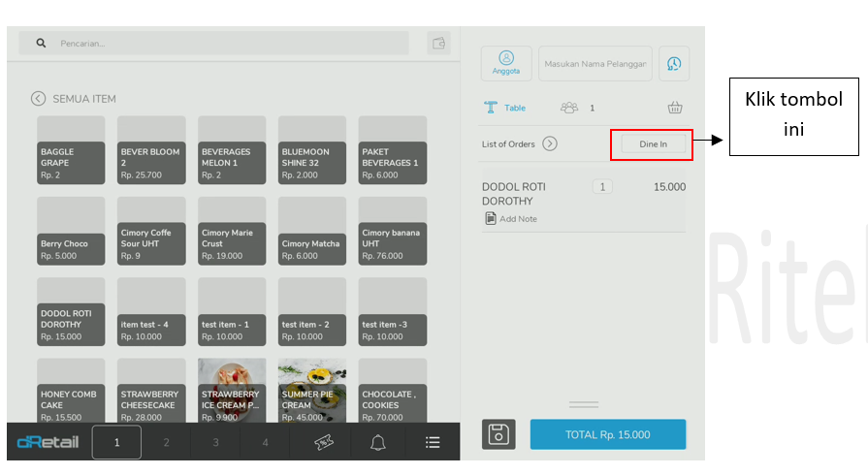Select the Table option

[x=505, y=108]
